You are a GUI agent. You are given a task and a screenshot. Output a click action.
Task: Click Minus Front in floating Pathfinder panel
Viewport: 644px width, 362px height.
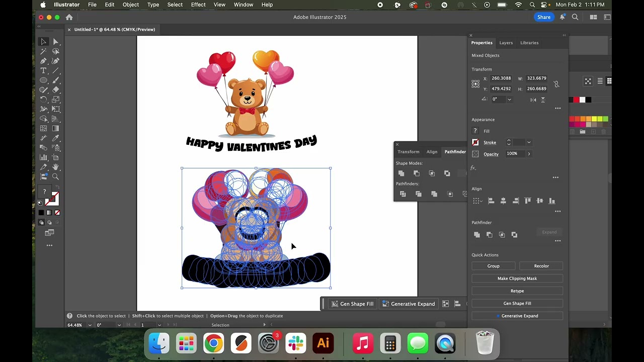pyautogui.click(x=417, y=173)
